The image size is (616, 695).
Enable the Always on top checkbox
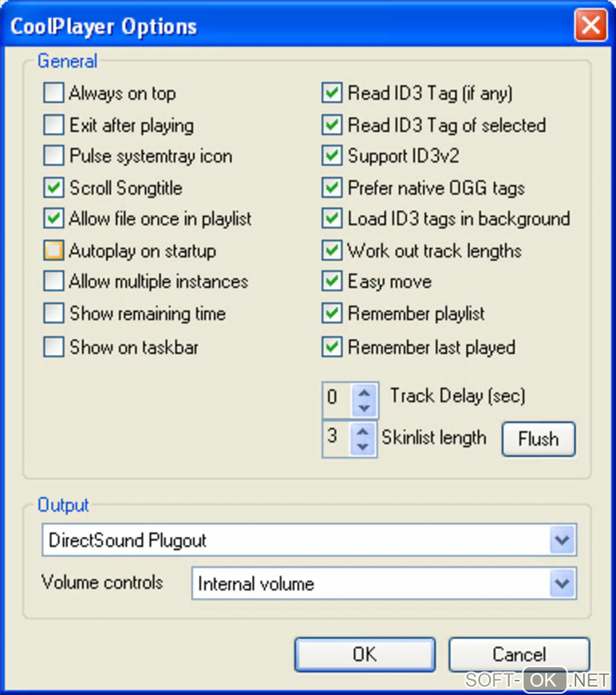[54, 93]
